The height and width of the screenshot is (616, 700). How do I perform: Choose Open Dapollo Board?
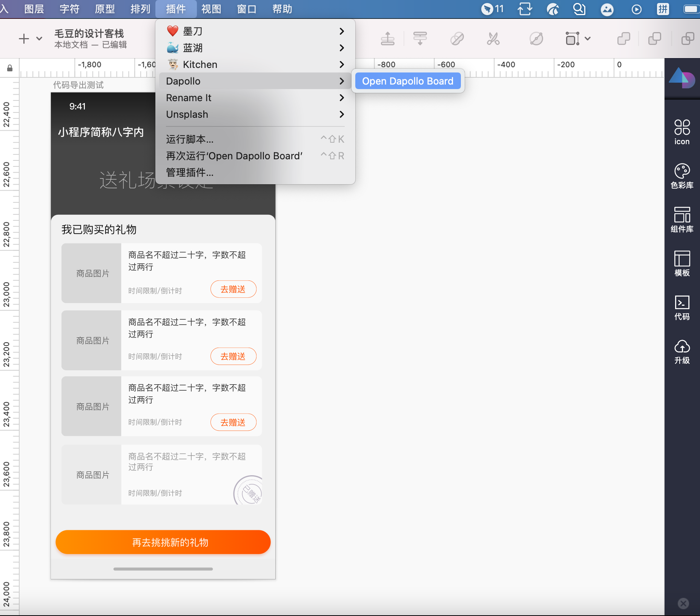click(408, 81)
